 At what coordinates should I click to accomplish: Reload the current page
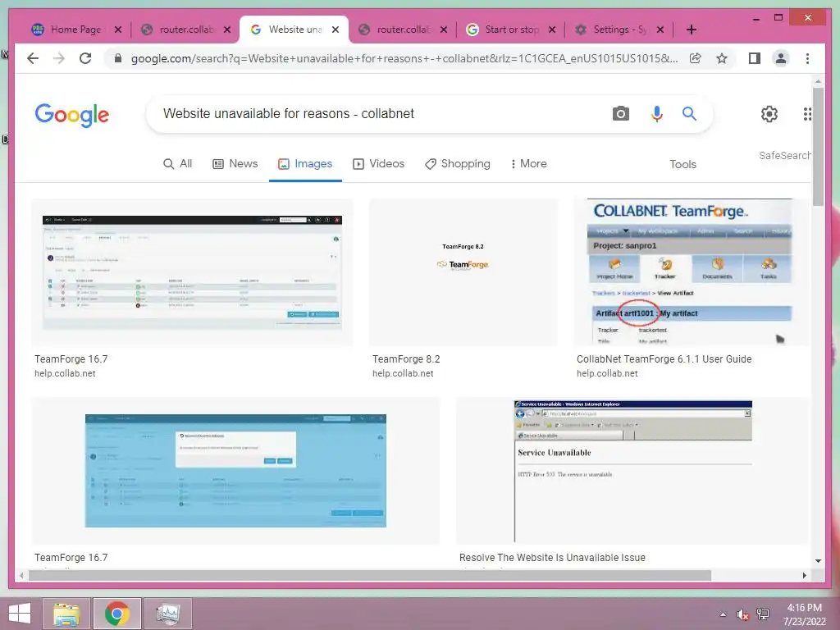pos(85,58)
